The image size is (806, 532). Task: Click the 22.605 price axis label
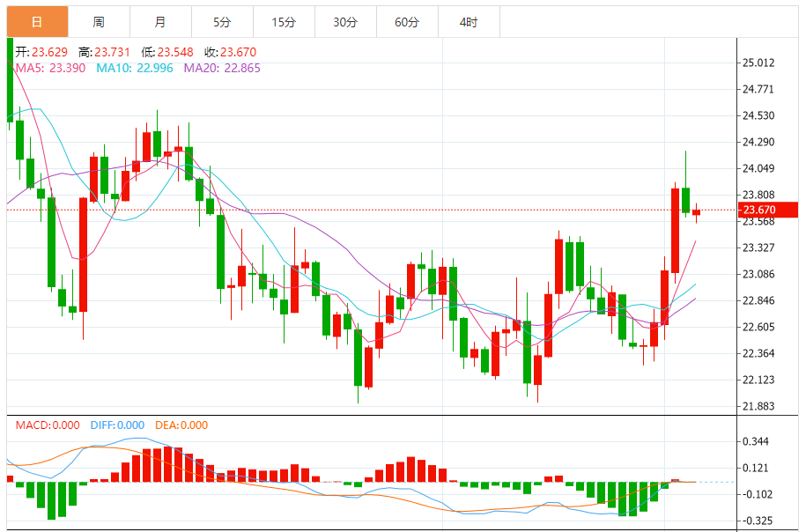758,327
